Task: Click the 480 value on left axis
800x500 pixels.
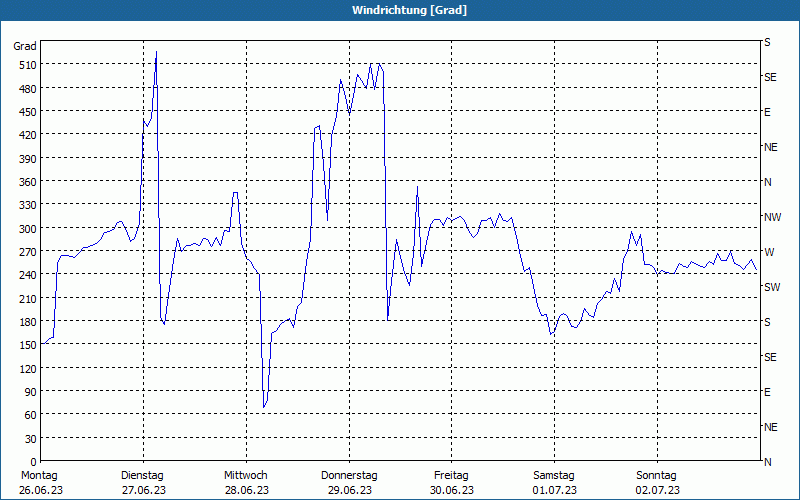Action: (x=28, y=89)
